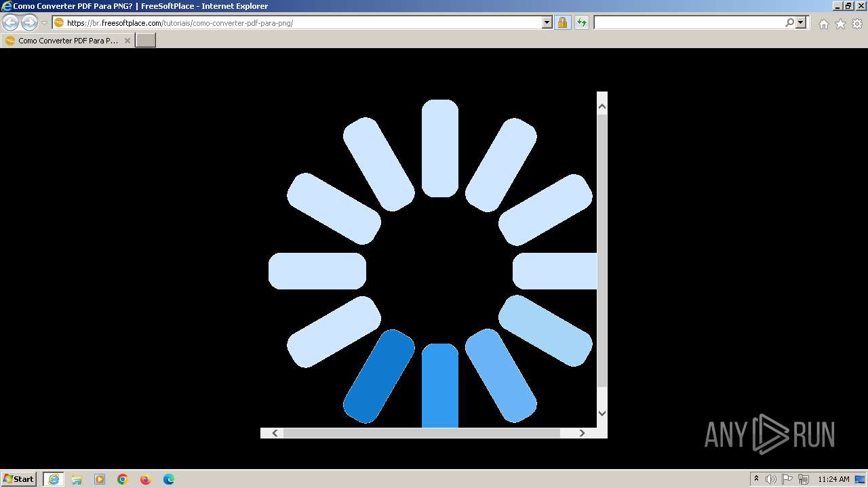Viewport: 868px width, 488px height.
Task: Run search with the magnifier icon
Action: coord(789,22)
